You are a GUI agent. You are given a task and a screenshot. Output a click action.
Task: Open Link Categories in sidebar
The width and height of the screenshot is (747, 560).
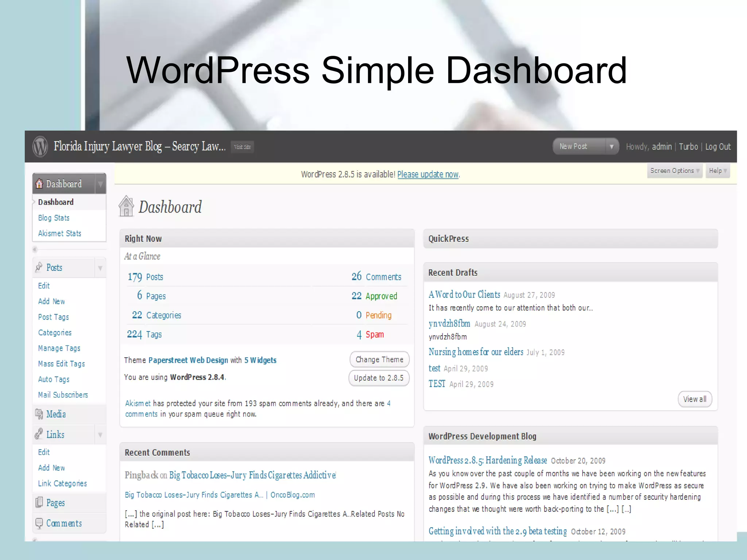62,483
